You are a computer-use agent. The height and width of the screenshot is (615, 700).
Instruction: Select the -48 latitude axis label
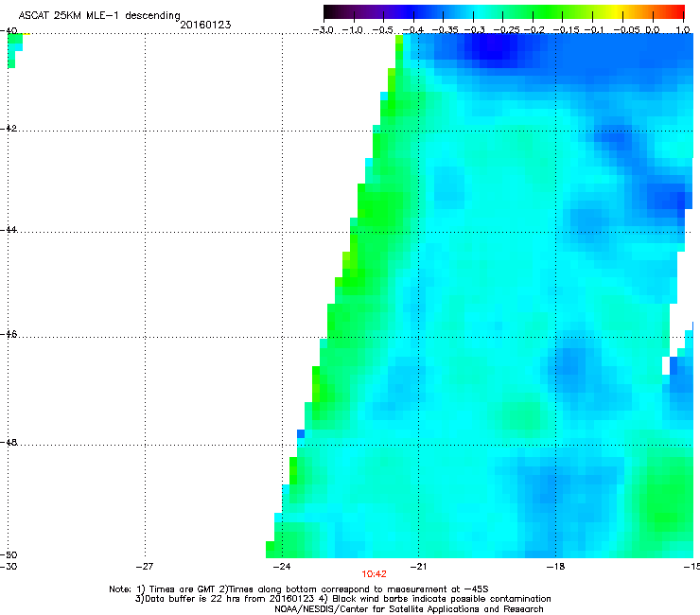tap(9, 443)
